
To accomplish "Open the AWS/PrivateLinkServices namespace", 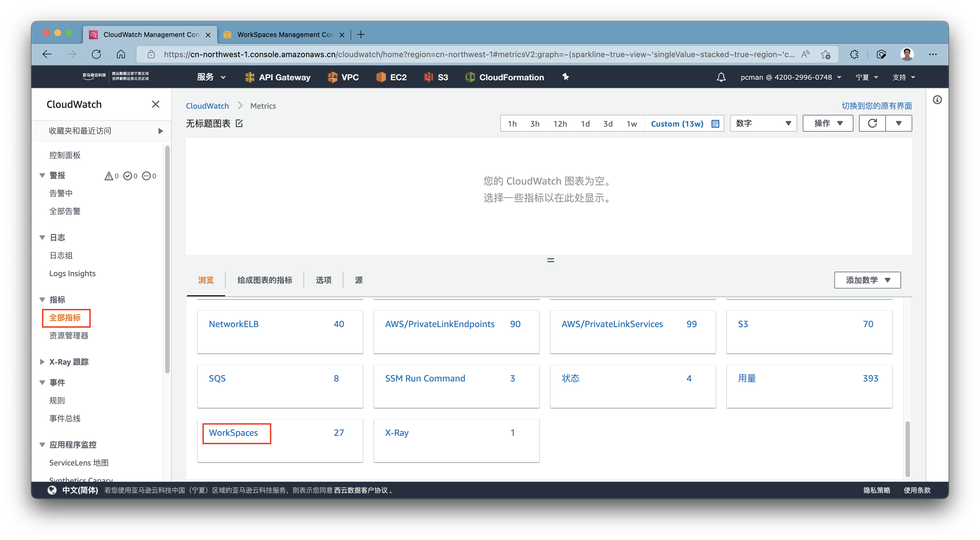I will 612,324.
